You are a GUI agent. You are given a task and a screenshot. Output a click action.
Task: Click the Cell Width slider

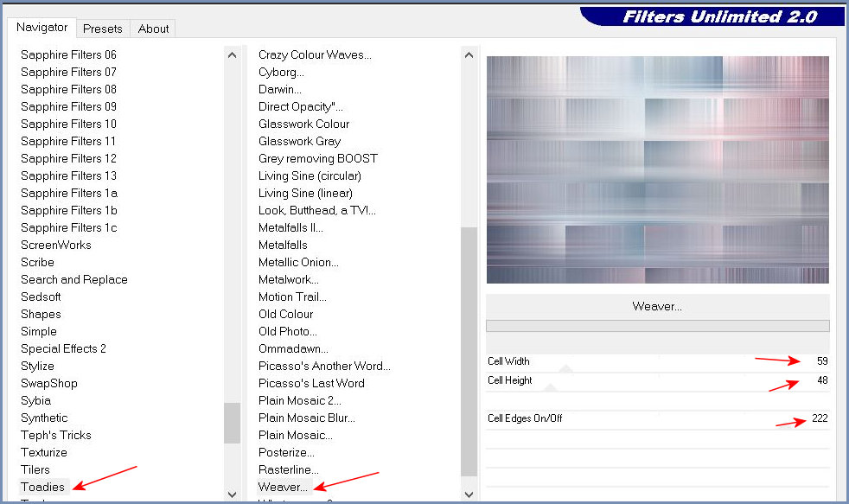[657, 361]
